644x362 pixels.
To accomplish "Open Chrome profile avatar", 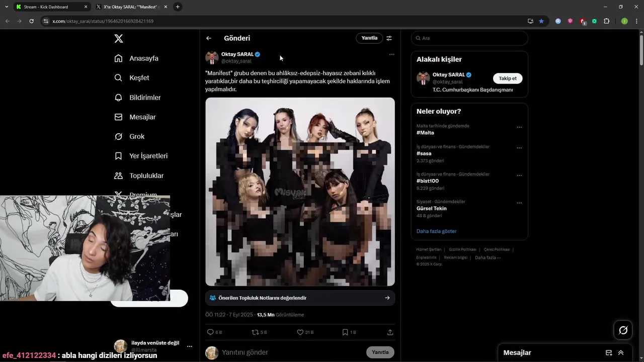I will click(624, 21).
